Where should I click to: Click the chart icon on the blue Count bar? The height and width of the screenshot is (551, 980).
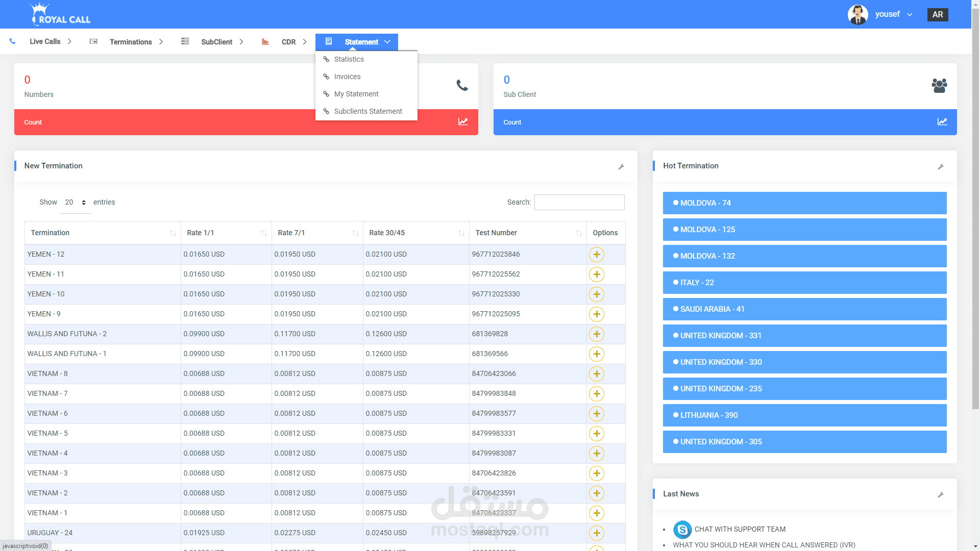click(x=942, y=122)
